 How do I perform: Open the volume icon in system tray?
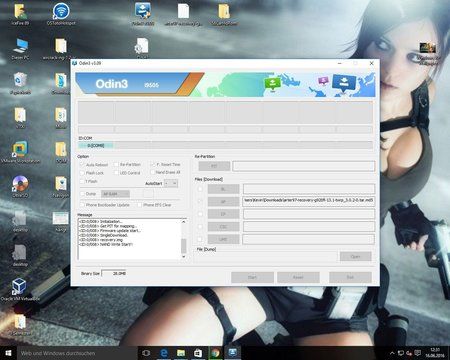[x=409, y=353]
